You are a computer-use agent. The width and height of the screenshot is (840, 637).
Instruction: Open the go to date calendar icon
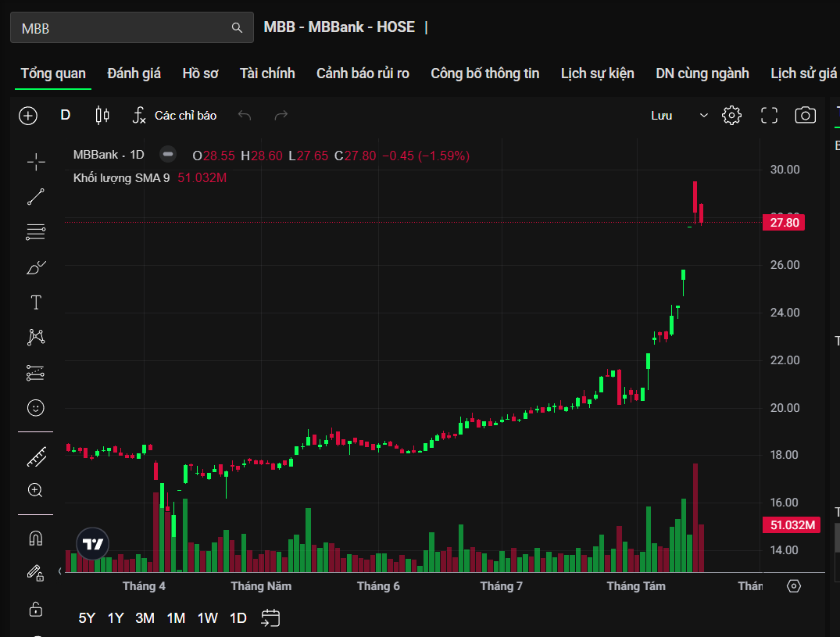pyautogui.click(x=270, y=617)
